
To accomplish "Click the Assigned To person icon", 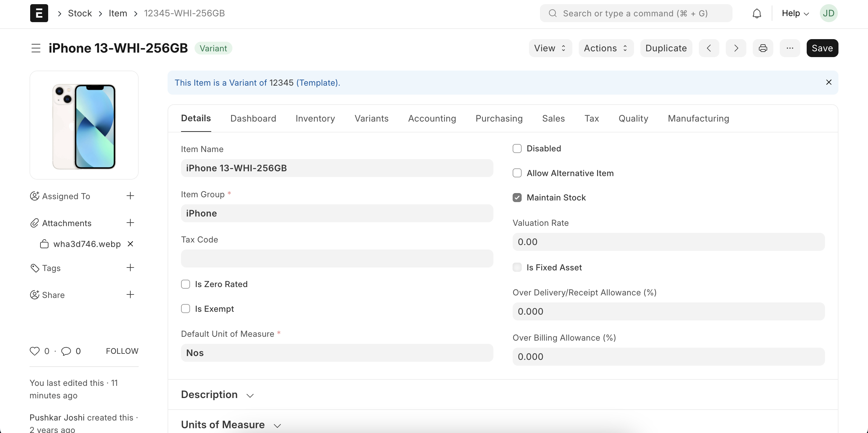I will click(34, 196).
